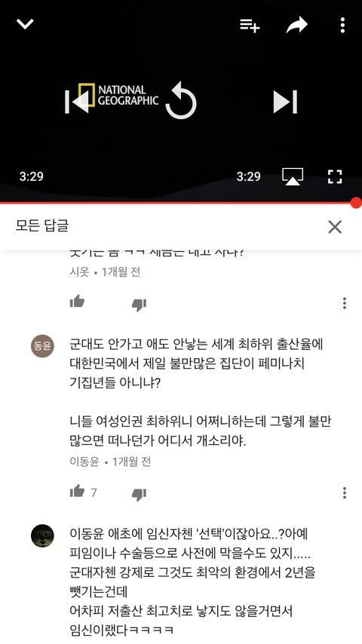Viewport: 362px width, 644px height.
Task: Open the video player three-dot menu
Action: pos(342,26)
